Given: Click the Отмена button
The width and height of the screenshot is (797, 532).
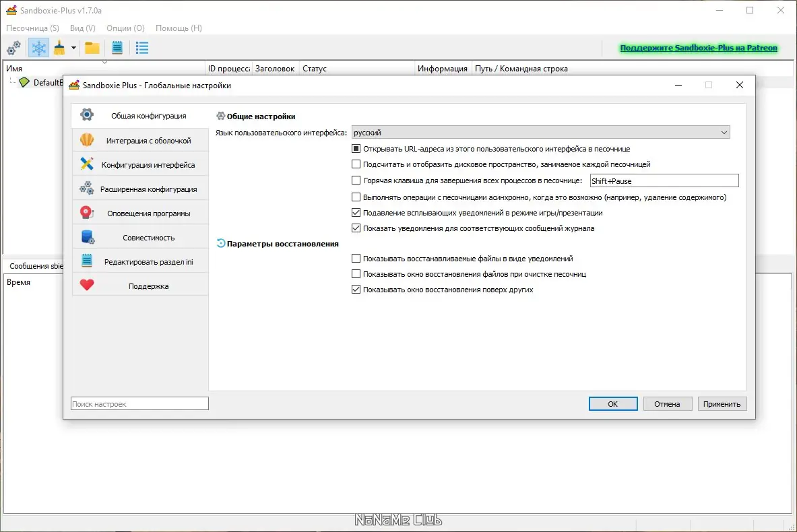Looking at the screenshot, I should (x=668, y=403).
